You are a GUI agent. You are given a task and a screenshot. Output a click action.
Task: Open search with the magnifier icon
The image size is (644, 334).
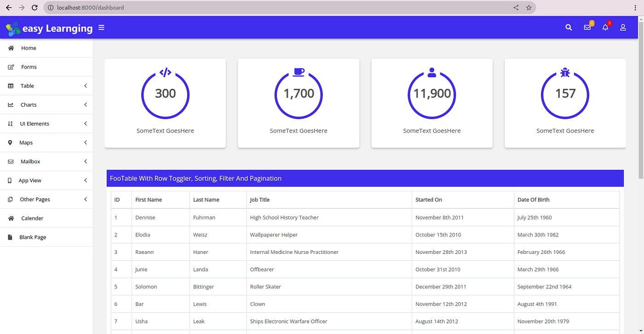click(569, 28)
